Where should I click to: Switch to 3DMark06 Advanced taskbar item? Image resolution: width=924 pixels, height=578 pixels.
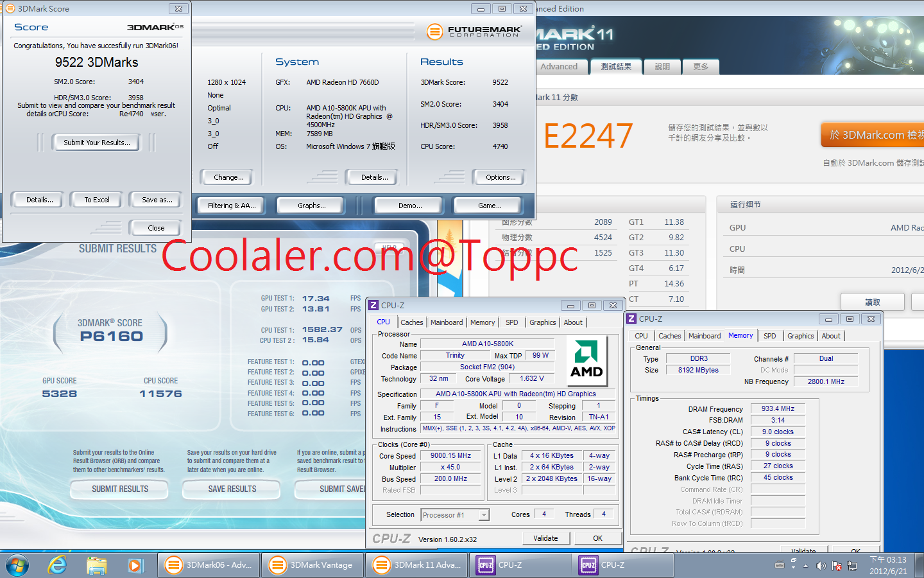click(209, 565)
